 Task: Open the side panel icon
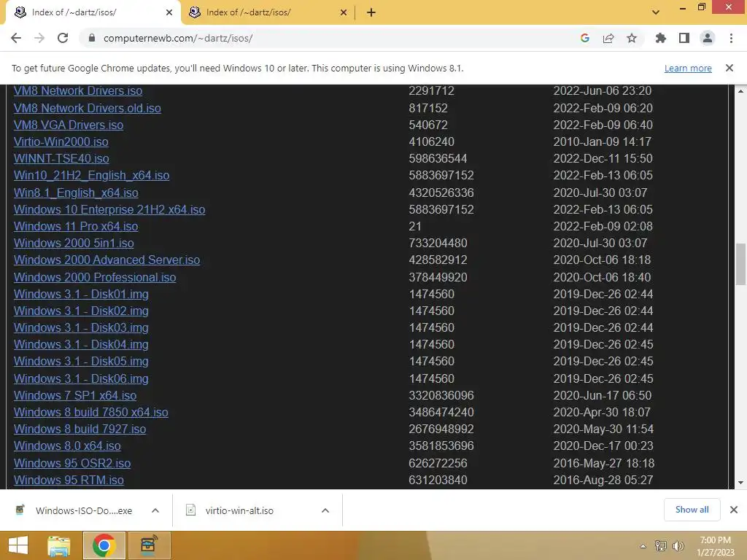(x=684, y=38)
